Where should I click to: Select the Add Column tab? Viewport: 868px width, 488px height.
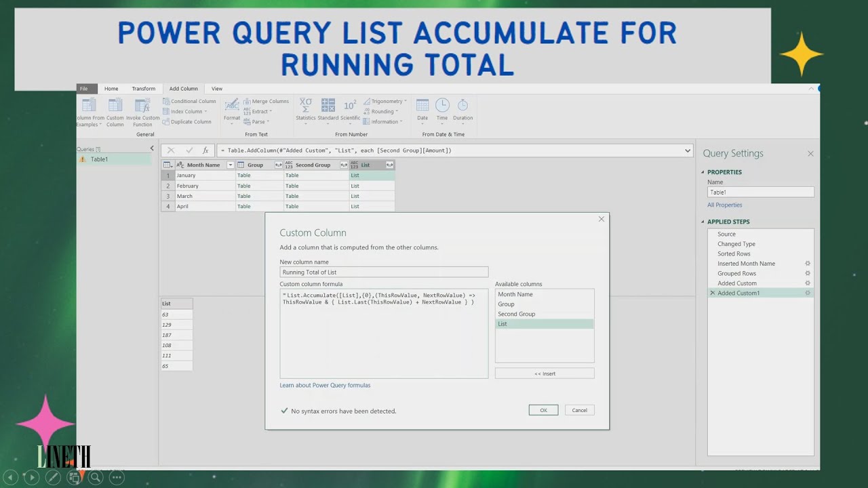coord(184,89)
